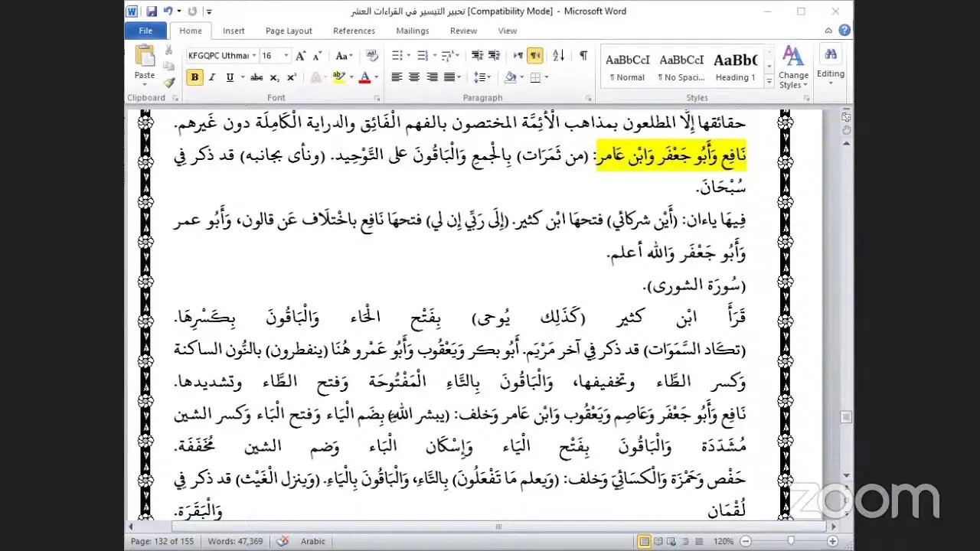Set right-to-left text direction
Screen dimensions: 980x551
535,55
